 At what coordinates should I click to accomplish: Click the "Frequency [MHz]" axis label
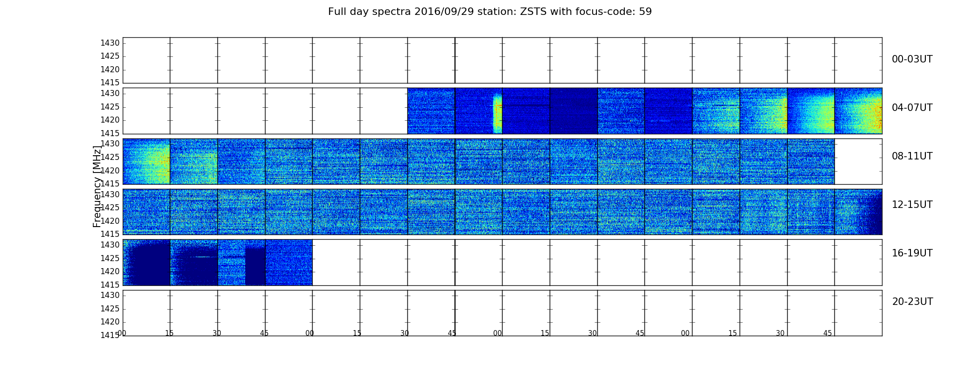click(97, 186)
